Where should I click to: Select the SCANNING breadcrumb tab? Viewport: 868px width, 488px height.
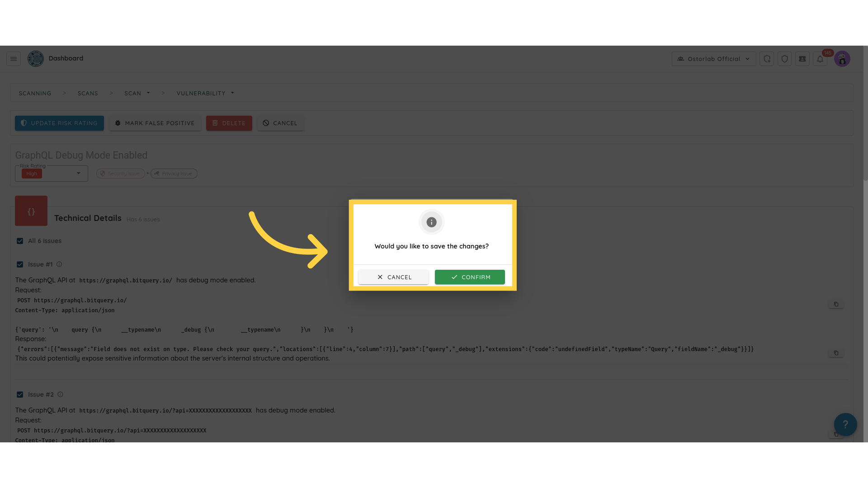coord(34,93)
